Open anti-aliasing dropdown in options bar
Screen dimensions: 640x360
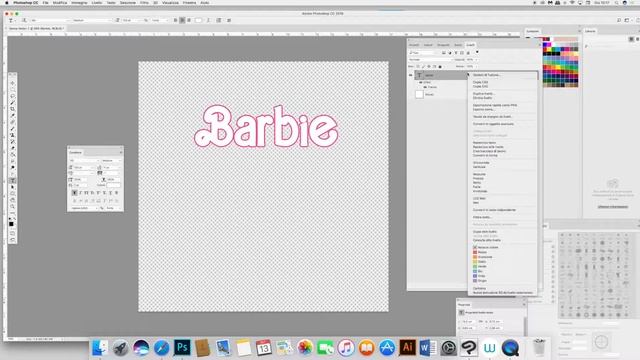[159, 20]
